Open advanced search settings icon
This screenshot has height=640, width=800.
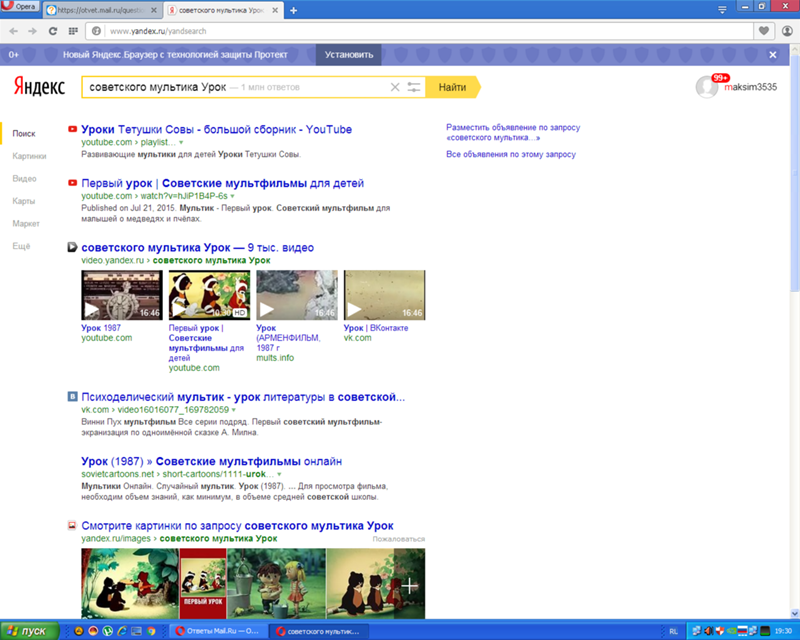point(414,87)
